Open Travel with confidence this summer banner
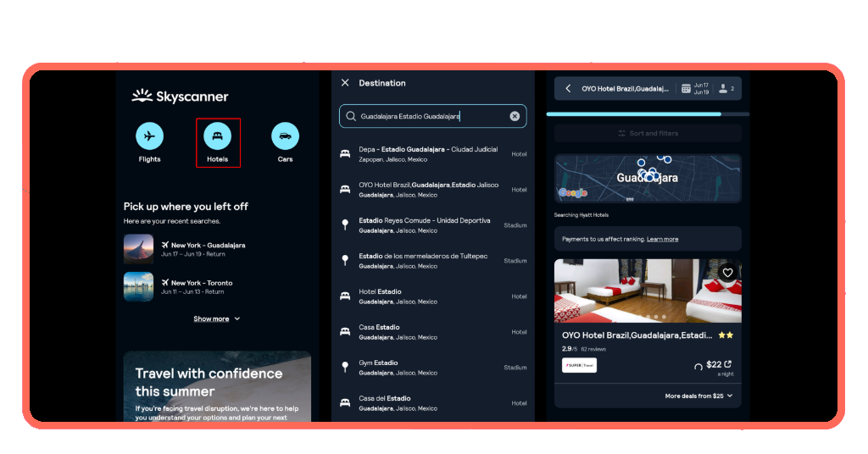The width and height of the screenshot is (868, 454). pyautogui.click(x=217, y=386)
